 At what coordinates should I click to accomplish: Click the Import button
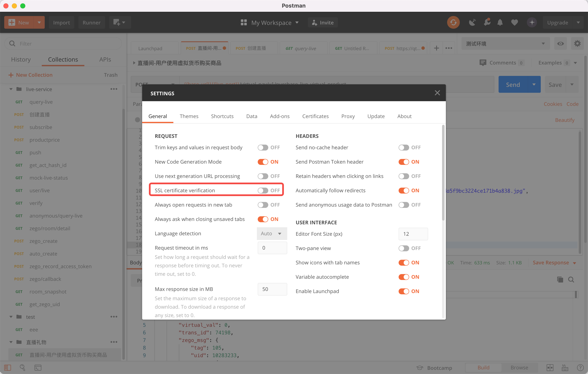click(61, 23)
